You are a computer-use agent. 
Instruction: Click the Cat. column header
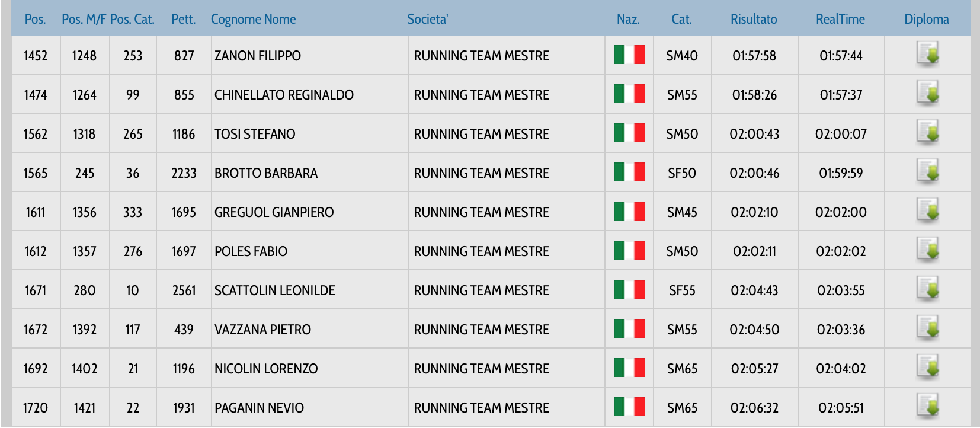click(x=681, y=19)
